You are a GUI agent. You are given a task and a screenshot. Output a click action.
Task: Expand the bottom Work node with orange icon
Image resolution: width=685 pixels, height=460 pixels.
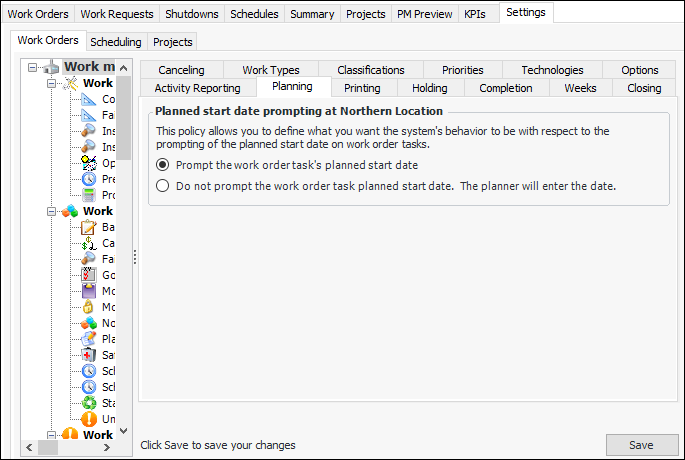[50, 435]
